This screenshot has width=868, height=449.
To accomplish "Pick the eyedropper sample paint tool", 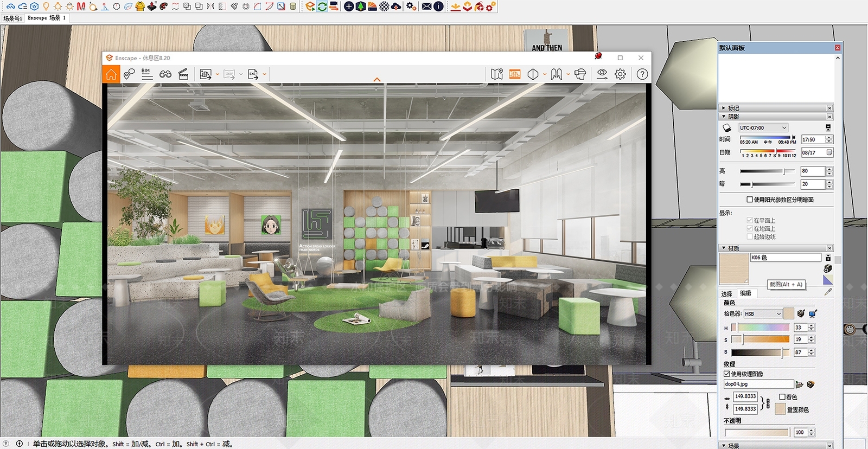I will click(828, 292).
